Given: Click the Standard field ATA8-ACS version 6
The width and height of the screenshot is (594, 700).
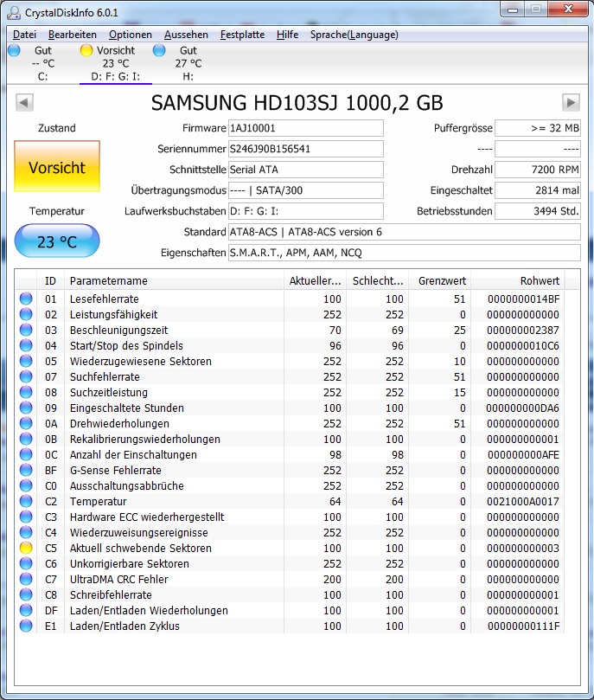Looking at the screenshot, I should point(405,232).
